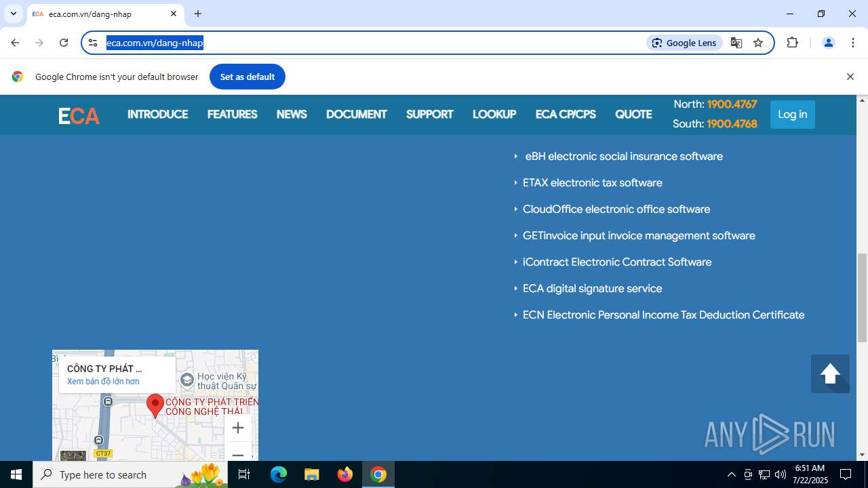868x488 pixels.
Task: Click Chrome icon in the taskbar
Action: [x=378, y=474]
